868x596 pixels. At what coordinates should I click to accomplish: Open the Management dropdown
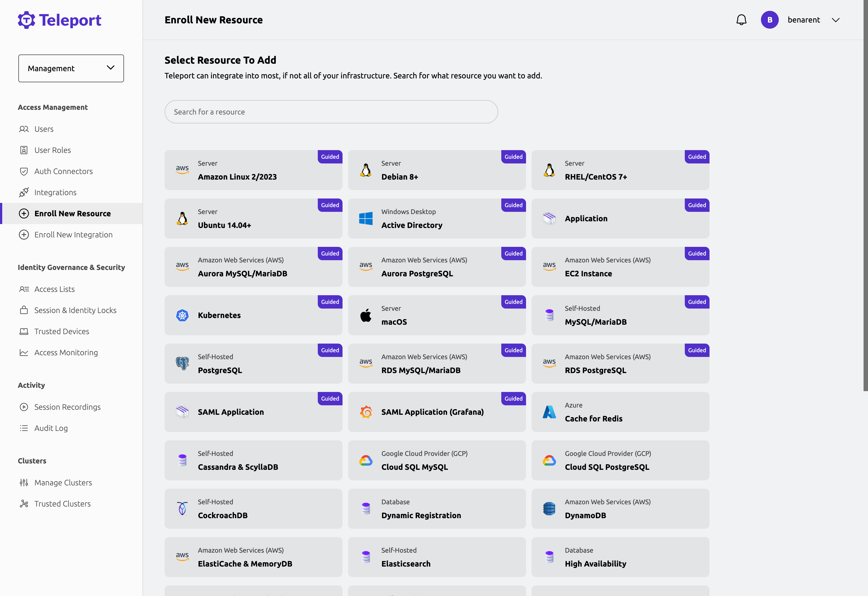[x=71, y=68]
